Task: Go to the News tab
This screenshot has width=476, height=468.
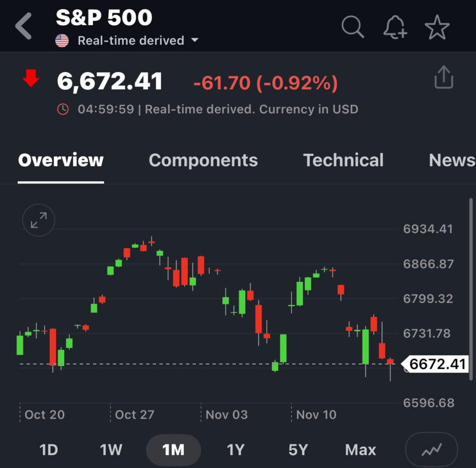Action: 451,160
